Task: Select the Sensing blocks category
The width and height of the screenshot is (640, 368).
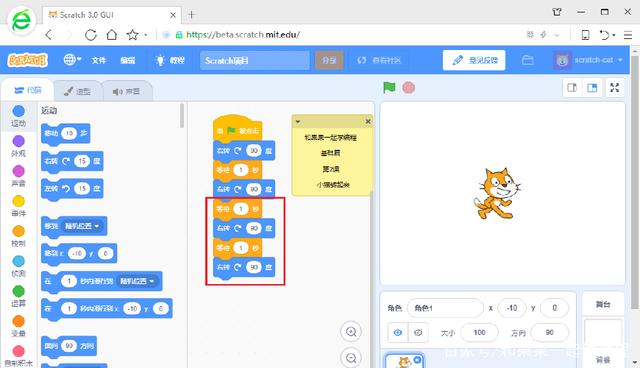Action: coord(18,266)
